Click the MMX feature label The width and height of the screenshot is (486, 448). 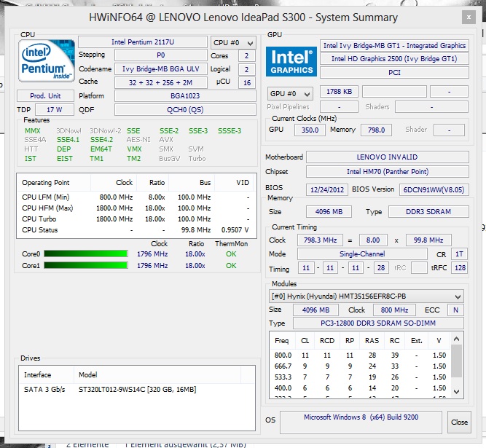tap(33, 130)
